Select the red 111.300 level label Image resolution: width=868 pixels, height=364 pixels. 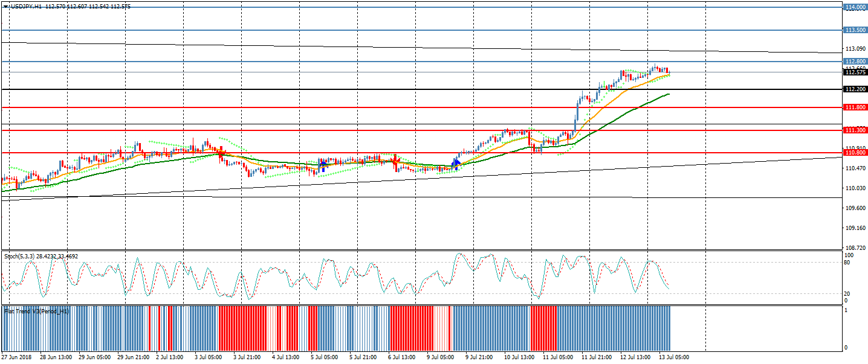tap(855, 130)
